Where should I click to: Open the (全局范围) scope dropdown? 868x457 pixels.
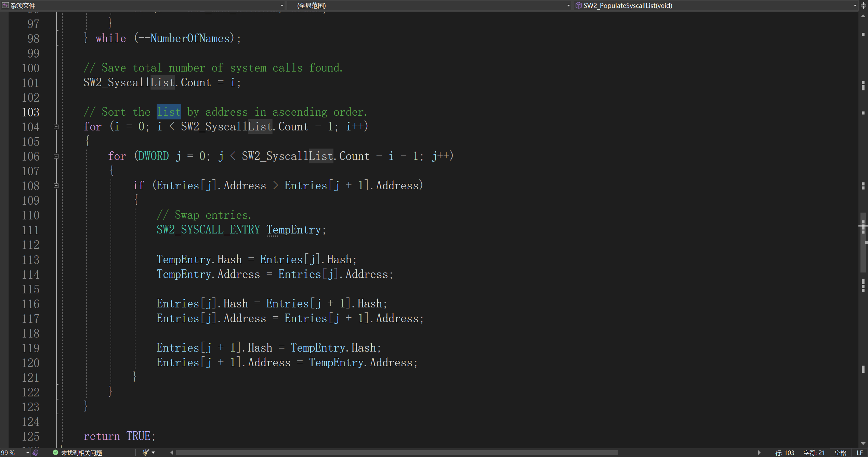coord(568,5)
